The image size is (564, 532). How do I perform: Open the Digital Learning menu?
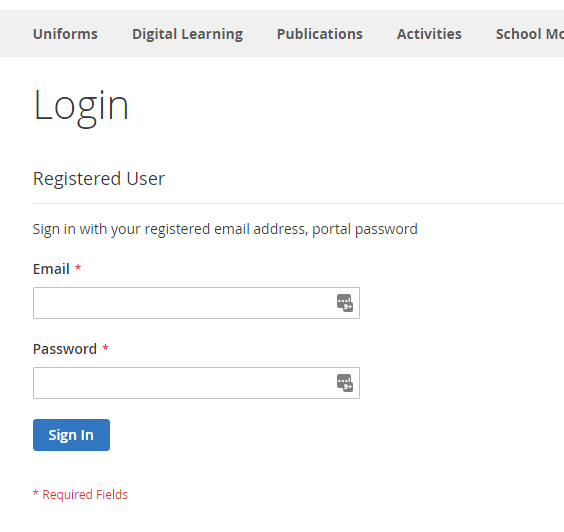(187, 35)
